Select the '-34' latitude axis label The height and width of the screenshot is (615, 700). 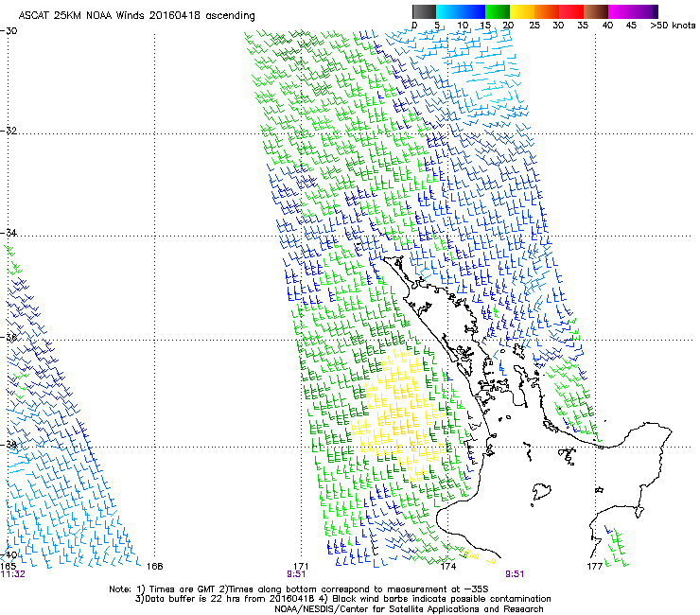[x=9, y=233]
